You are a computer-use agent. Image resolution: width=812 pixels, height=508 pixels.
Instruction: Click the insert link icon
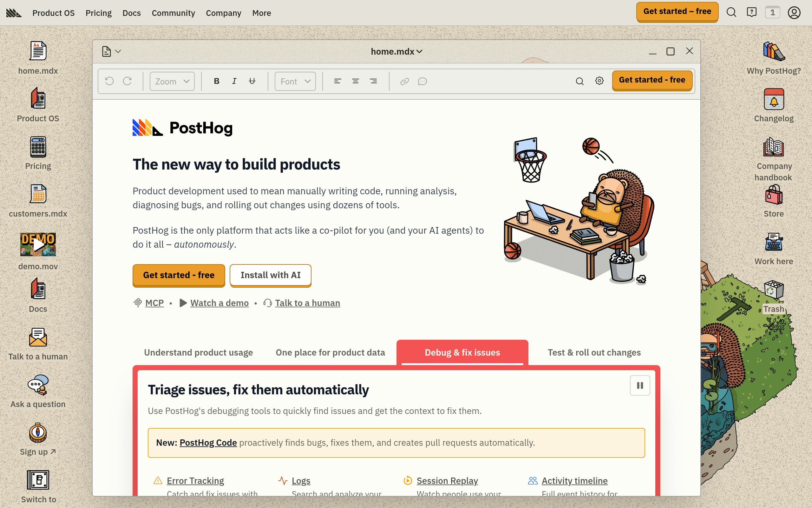tap(405, 81)
